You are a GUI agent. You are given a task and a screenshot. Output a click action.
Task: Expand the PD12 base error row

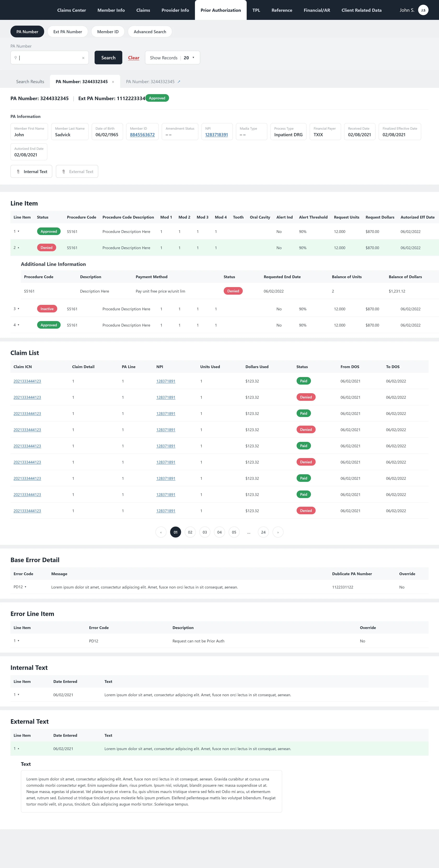[x=26, y=587]
